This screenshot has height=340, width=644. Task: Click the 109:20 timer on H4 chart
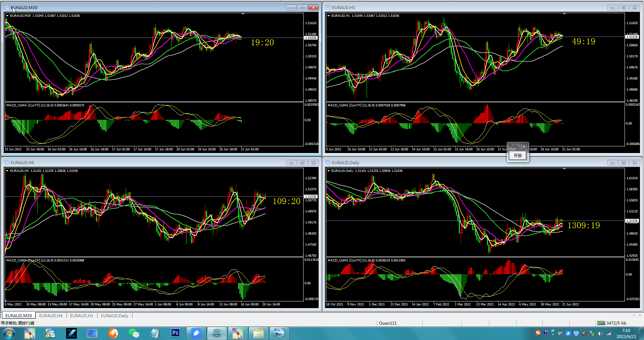pos(286,201)
